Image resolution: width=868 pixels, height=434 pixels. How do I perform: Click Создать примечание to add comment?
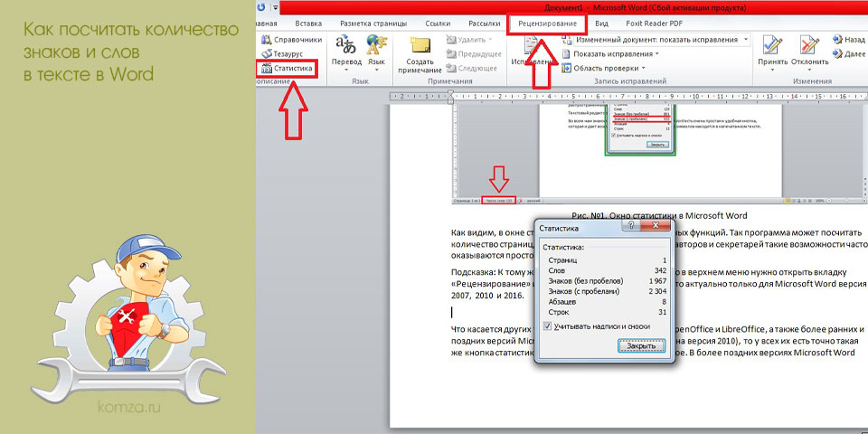(420, 54)
